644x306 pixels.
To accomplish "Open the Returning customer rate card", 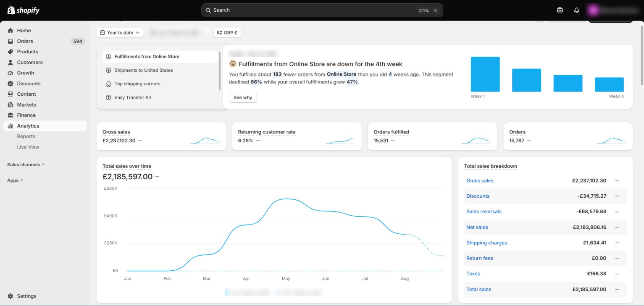I will click(297, 136).
